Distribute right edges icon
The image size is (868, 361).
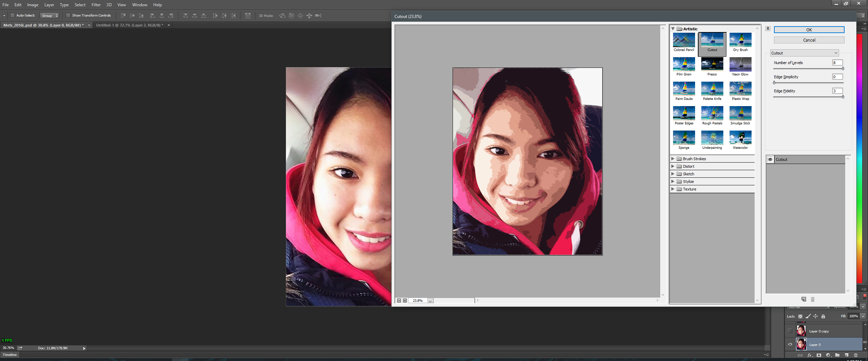tap(234, 16)
